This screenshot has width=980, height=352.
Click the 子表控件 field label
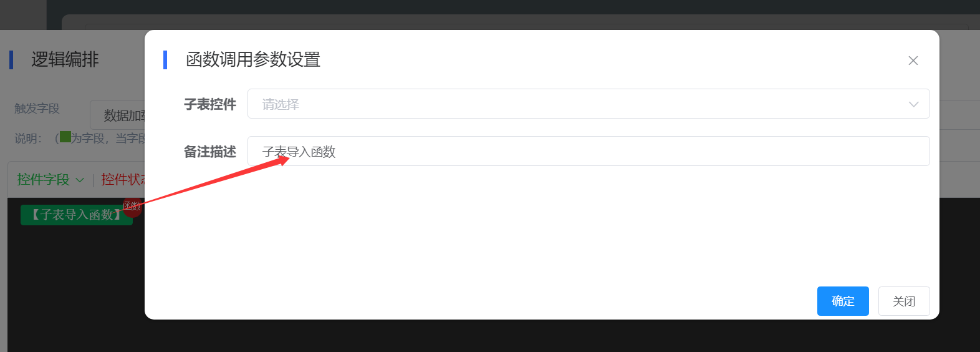[x=209, y=104]
